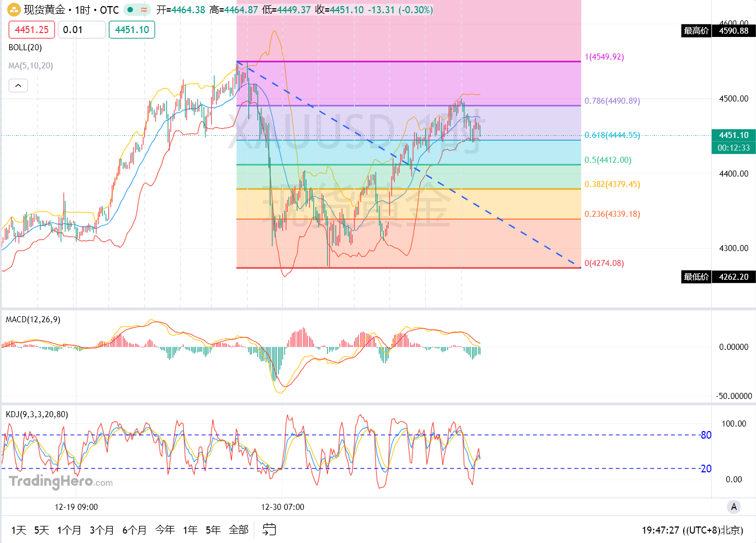This screenshot has height=543, width=756.
Task: Click the green market status dot
Action: coord(130,10)
